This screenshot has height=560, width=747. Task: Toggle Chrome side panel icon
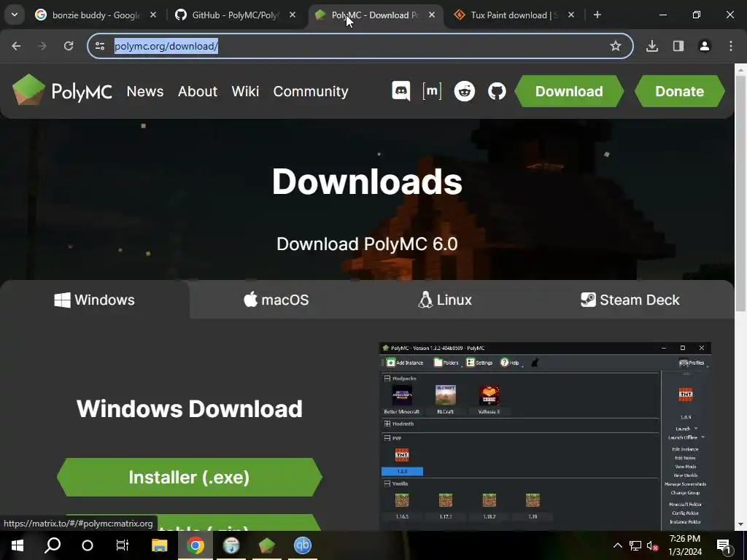[678, 46]
